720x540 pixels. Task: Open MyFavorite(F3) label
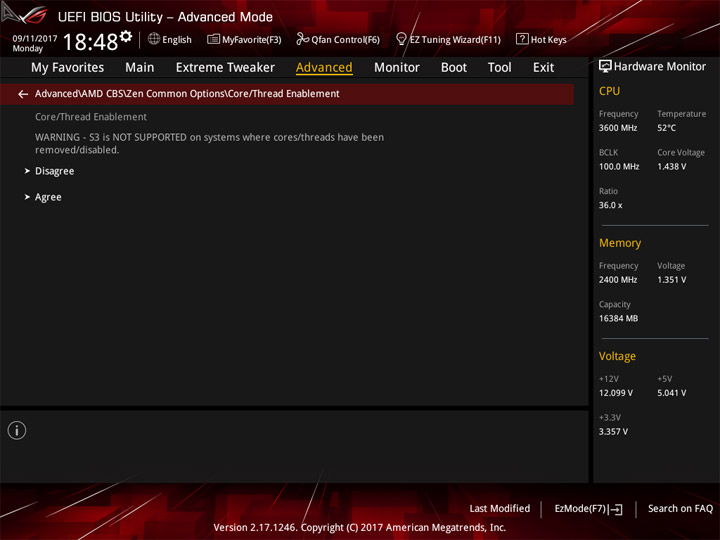coord(252,40)
